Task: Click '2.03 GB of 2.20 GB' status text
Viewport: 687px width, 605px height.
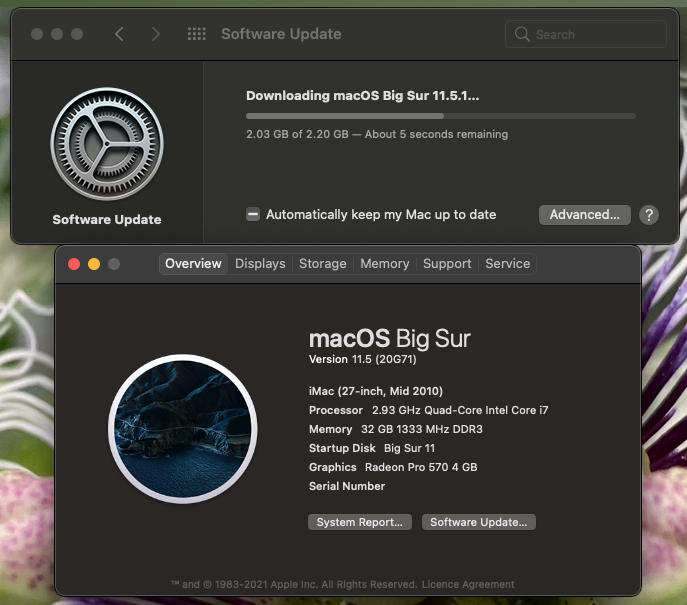Action: pyautogui.click(x=297, y=134)
